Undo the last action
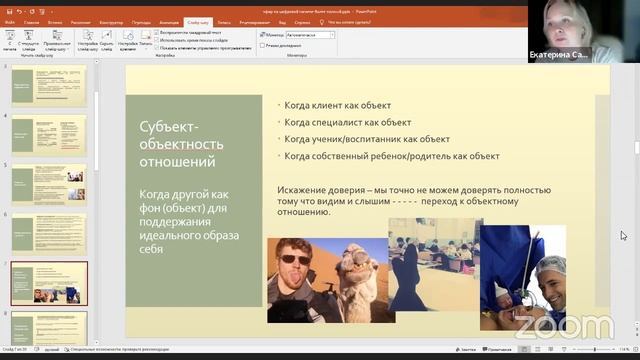640x360 pixels. (x=19, y=11)
